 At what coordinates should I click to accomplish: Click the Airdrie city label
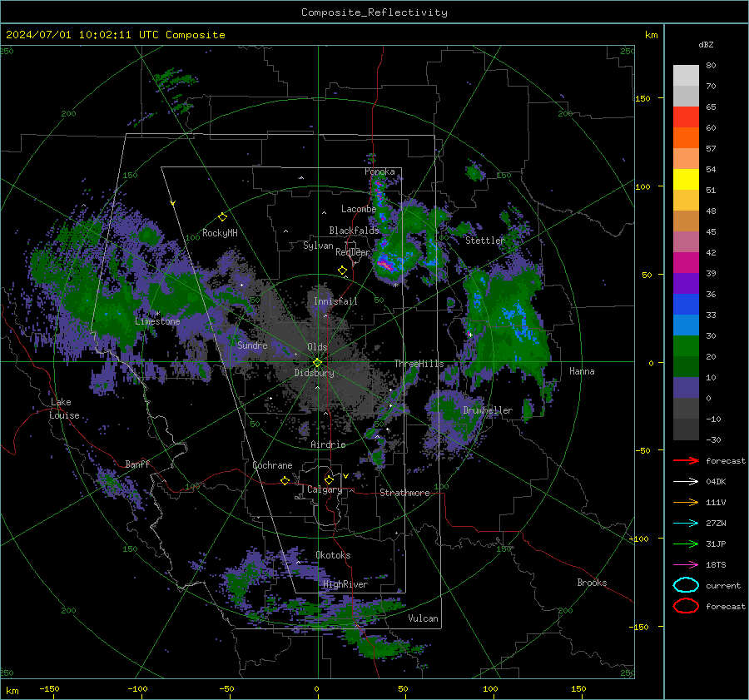(x=328, y=444)
